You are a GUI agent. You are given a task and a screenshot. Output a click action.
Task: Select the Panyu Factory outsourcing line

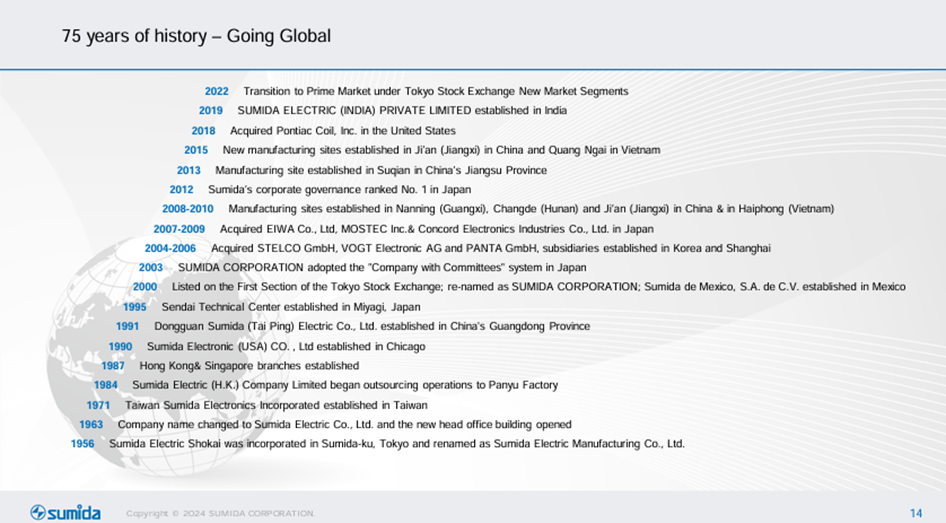345,385
